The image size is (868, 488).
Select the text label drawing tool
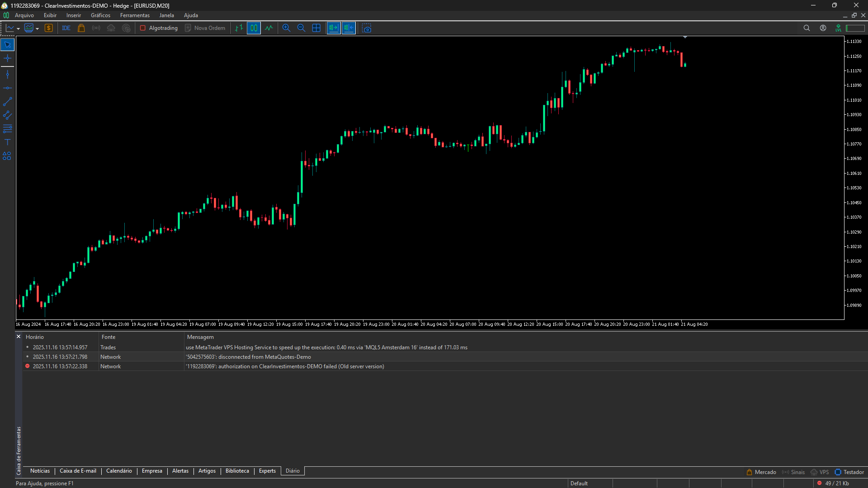click(7, 142)
